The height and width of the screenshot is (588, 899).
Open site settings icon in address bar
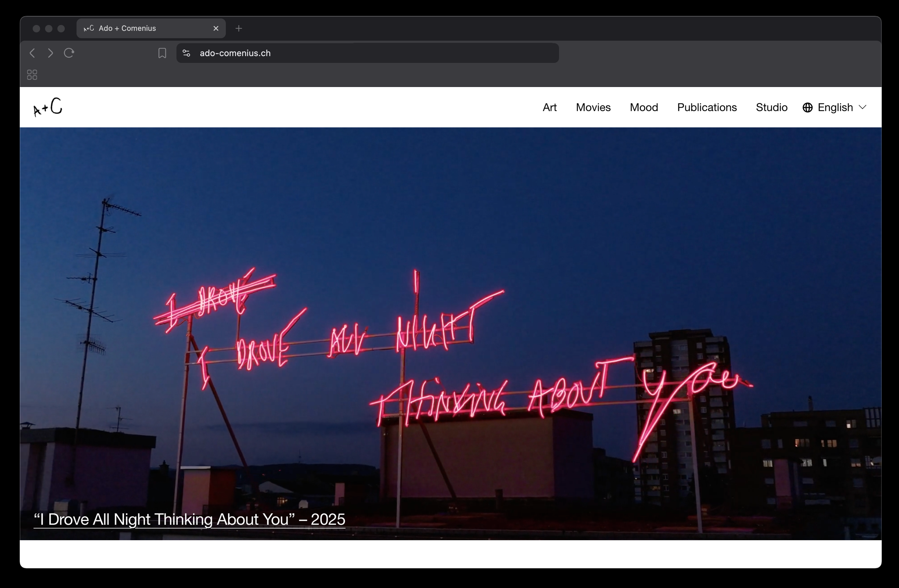(186, 53)
